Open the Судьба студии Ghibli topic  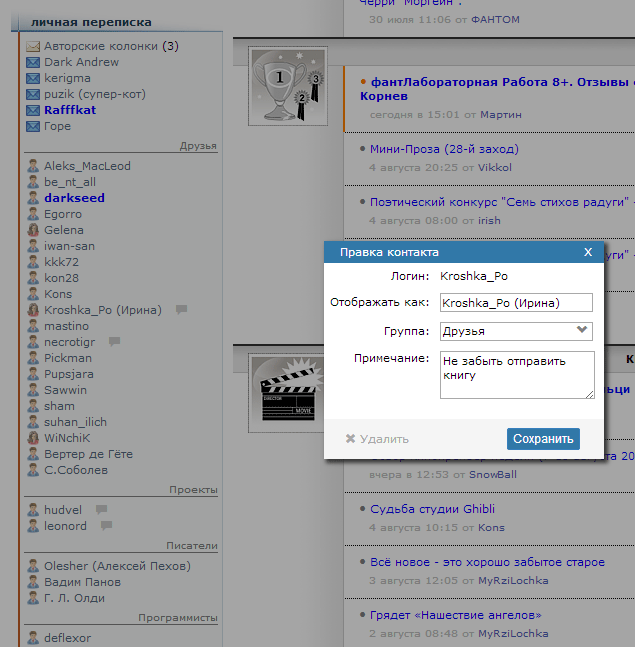[432, 509]
